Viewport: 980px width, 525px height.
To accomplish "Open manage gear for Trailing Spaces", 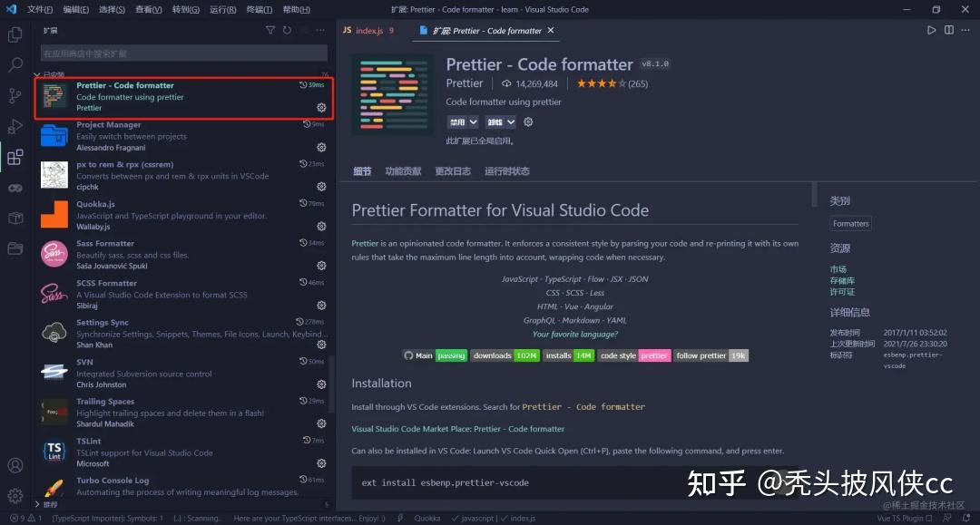I will (x=321, y=423).
